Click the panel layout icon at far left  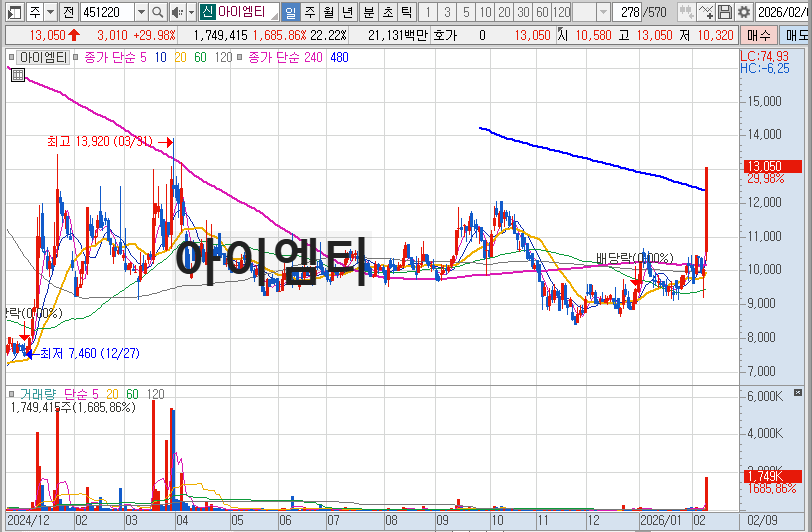click(14, 11)
